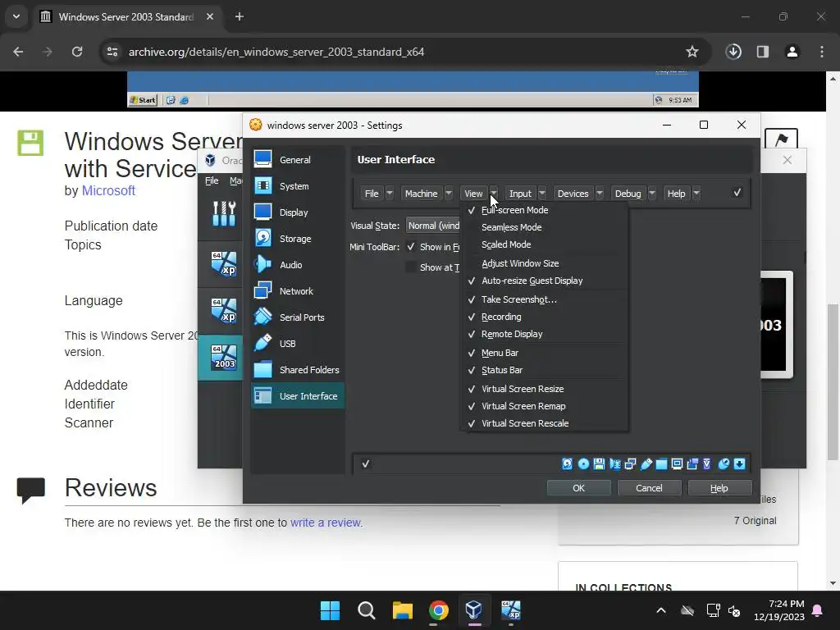The width and height of the screenshot is (840, 630).
Task: Expand the File menu dropdown arrow
Action: pyautogui.click(x=390, y=194)
